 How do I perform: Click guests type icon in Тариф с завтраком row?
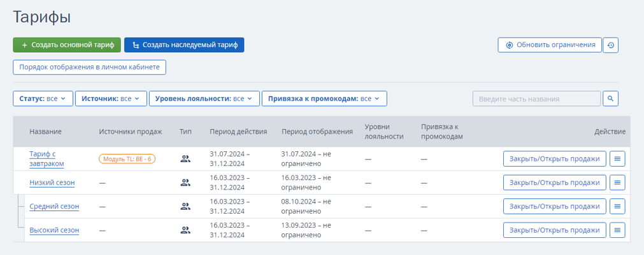(185, 159)
